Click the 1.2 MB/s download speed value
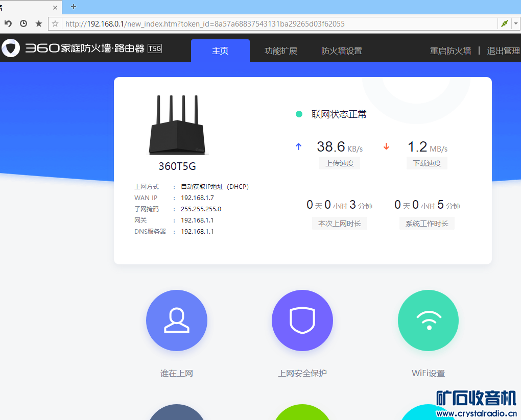This screenshot has height=420, width=521. point(428,147)
